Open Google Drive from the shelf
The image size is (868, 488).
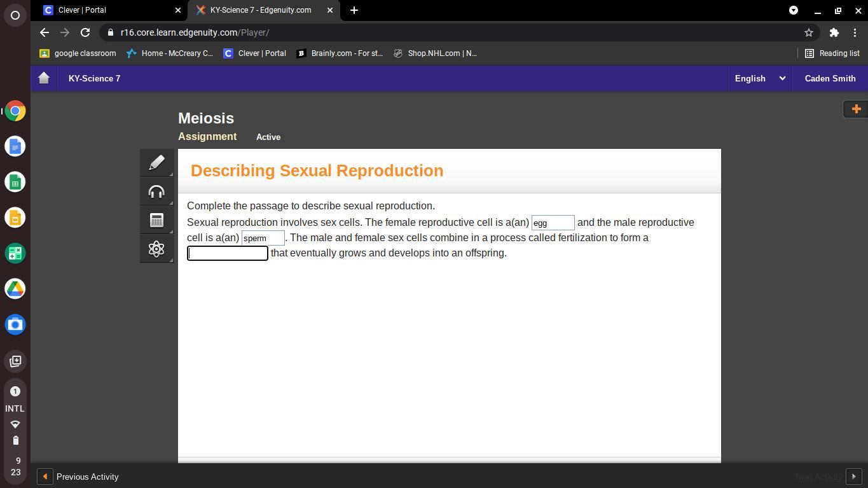click(15, 289)
